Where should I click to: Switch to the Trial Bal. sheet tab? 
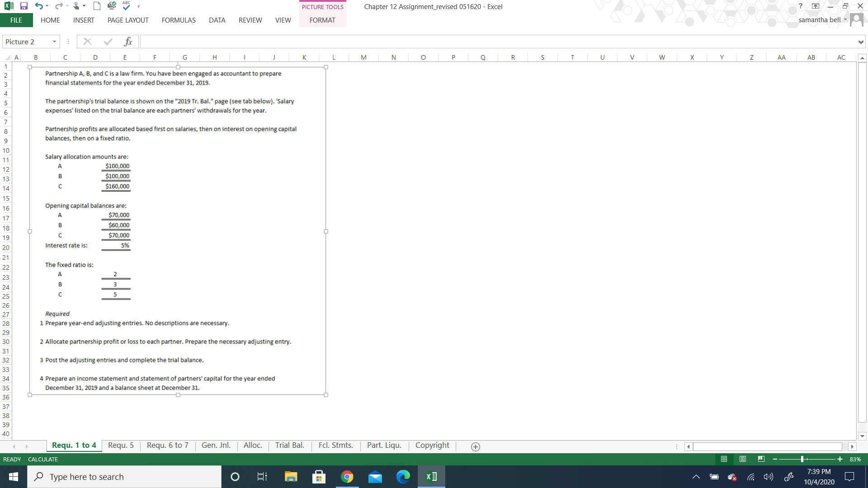(289, 445)
